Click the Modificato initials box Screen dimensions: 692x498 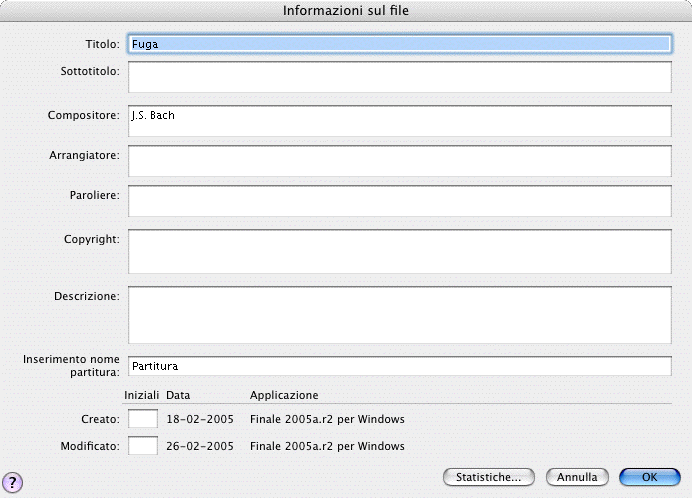[x=143, y=446]
